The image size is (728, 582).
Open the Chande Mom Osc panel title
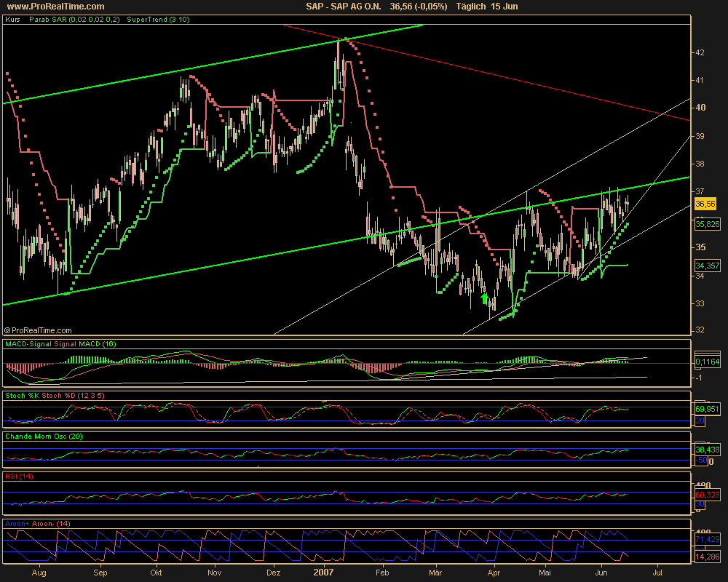click(45, 436)
